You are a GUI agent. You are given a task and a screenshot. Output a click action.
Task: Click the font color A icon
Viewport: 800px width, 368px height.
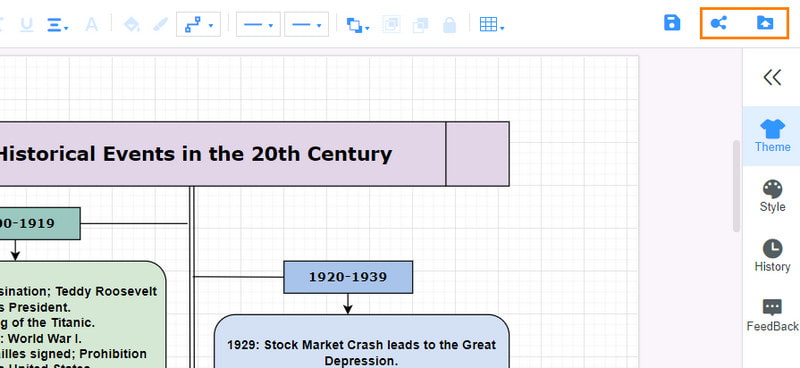91,24
